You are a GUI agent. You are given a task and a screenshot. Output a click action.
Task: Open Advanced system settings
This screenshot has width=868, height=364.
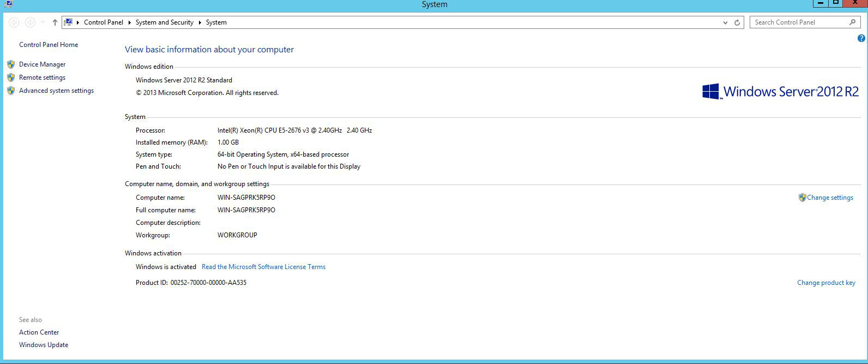coord(56,91)
